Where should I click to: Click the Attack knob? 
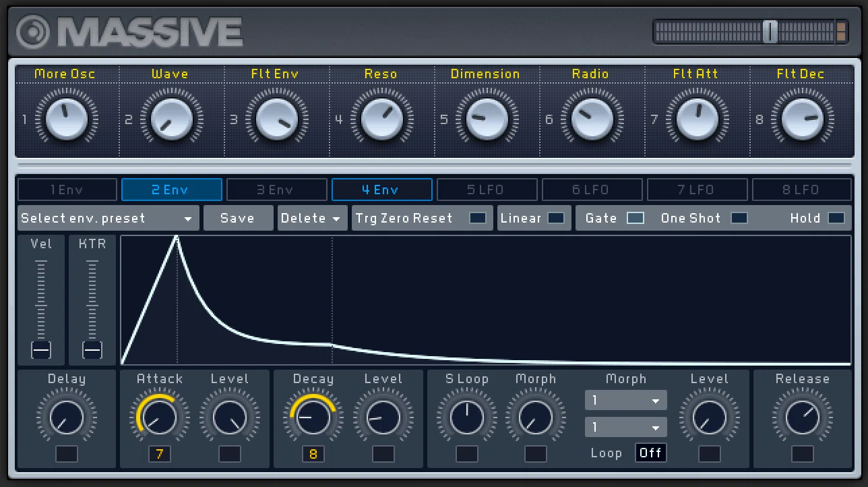(x=160, y=418)
